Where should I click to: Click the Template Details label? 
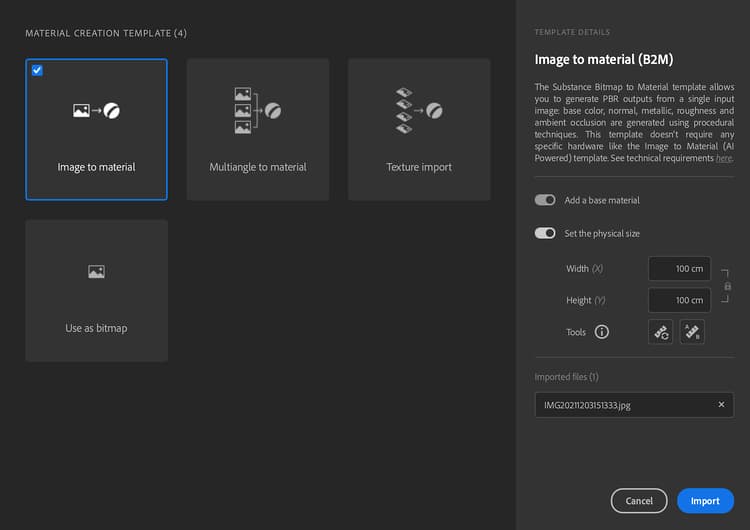(572, 32)
